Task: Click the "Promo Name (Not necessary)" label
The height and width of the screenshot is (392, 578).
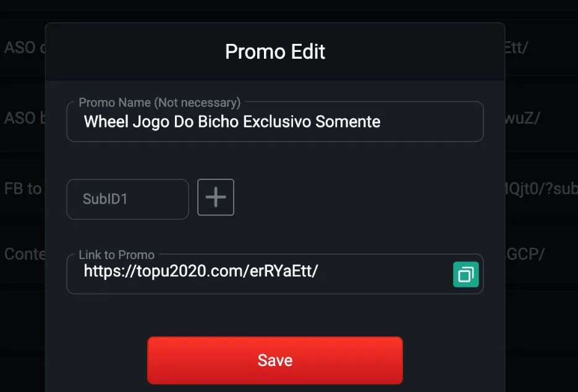Action: pos(159,103)
